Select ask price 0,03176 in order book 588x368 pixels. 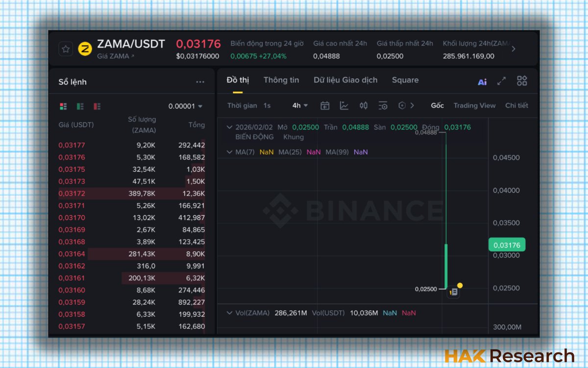pyautogui.click(x=72, y=157)
